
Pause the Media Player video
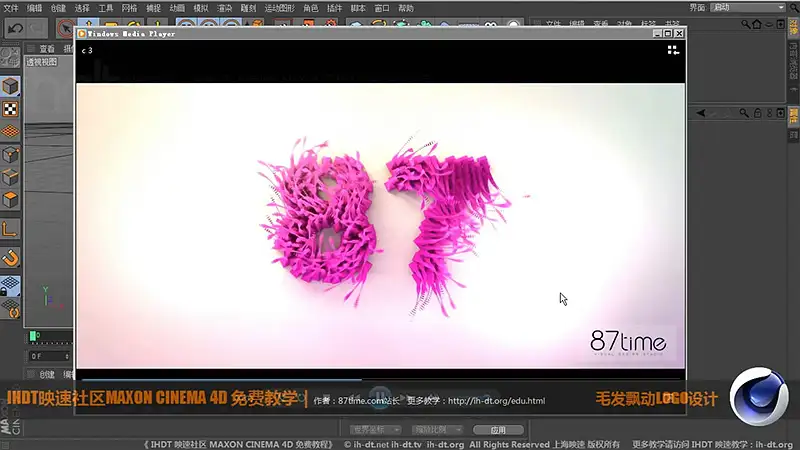(380, 395)
